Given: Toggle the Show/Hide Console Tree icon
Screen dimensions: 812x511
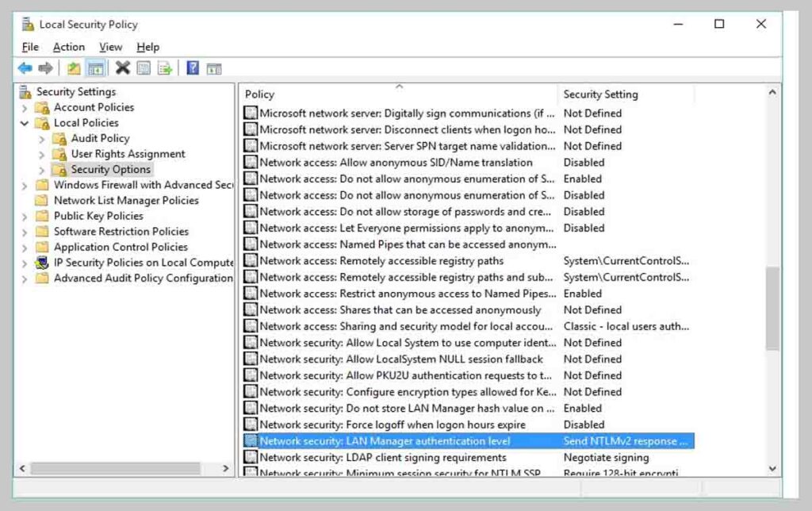Looking at the screenshot, I should [97, 67].
